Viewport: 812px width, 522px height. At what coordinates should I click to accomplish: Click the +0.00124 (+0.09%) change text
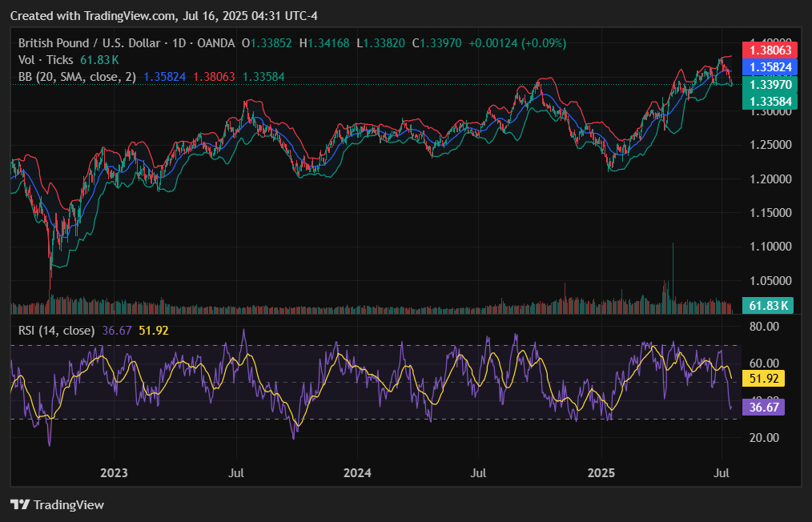pyautogui.click(x=517, y=43)
